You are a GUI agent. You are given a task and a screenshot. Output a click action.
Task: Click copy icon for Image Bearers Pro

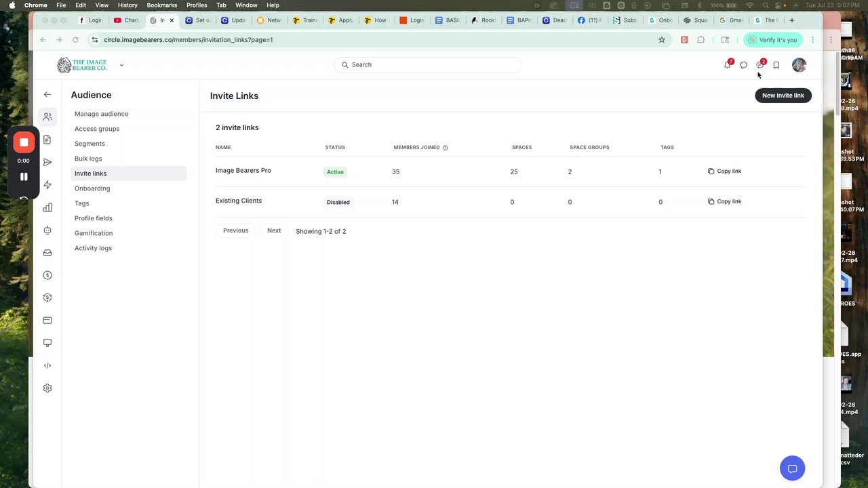(711, 171)
